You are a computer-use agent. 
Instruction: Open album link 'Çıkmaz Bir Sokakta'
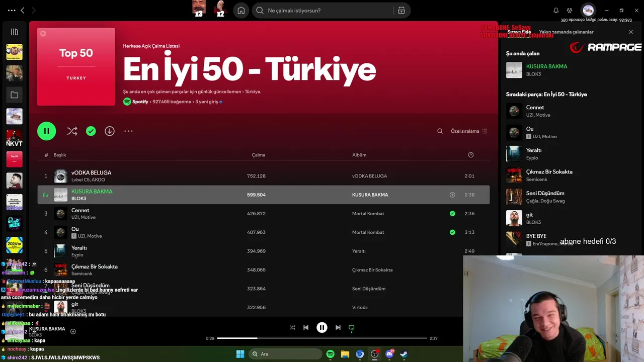tap(372, 270)
